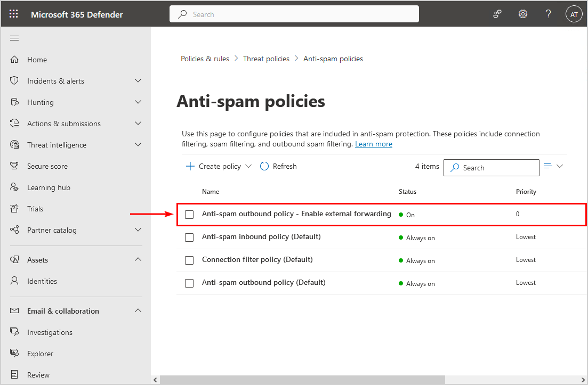Tick the Connection filter policy checkbox
588x385 pixels.
point(189,260)
